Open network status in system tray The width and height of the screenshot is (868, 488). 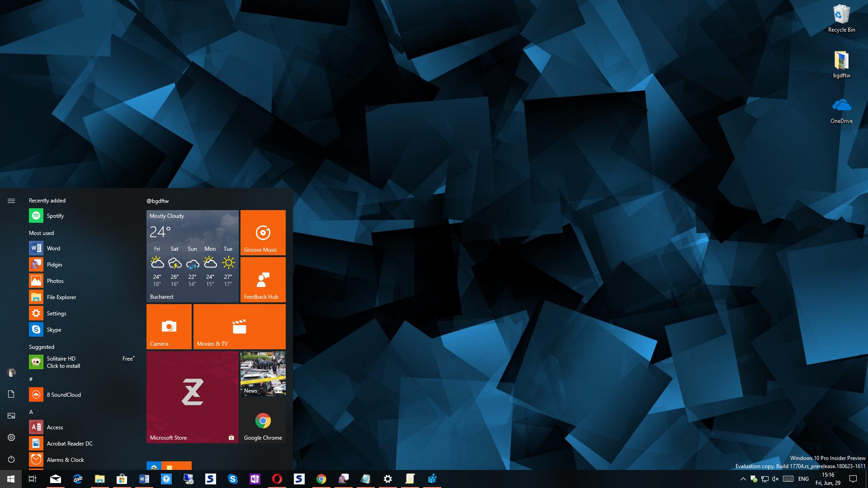click(765, 479)
